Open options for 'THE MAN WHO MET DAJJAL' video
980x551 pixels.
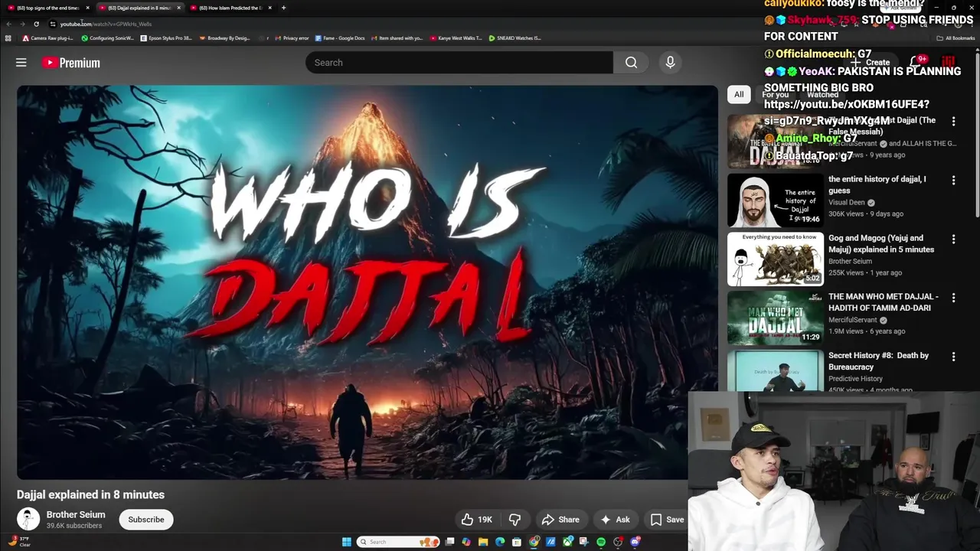(x=953, y=298)
